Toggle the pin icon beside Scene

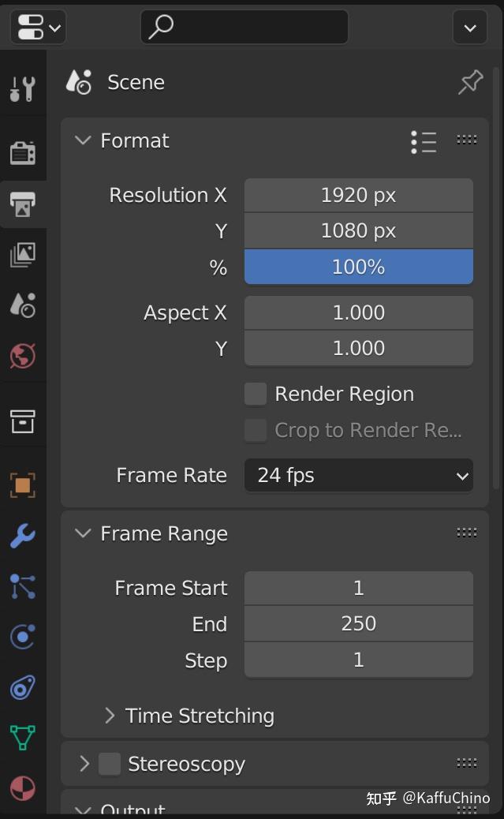pyautogui.click(x=471, y=82)
